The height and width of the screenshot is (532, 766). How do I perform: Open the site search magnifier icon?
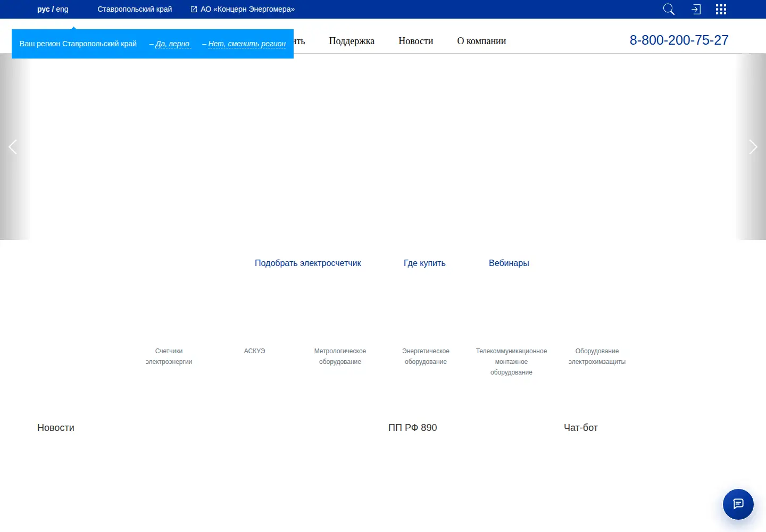pos(669,9)
